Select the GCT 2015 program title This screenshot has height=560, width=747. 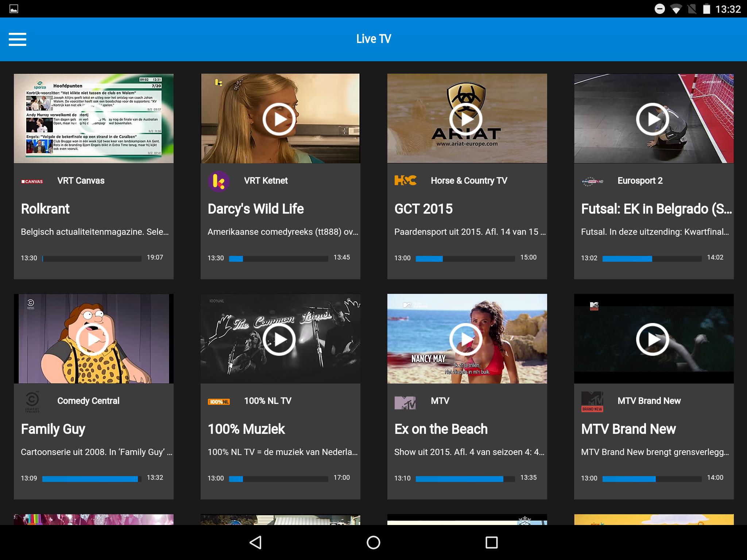pyautogui.click(x=423, y=209)
